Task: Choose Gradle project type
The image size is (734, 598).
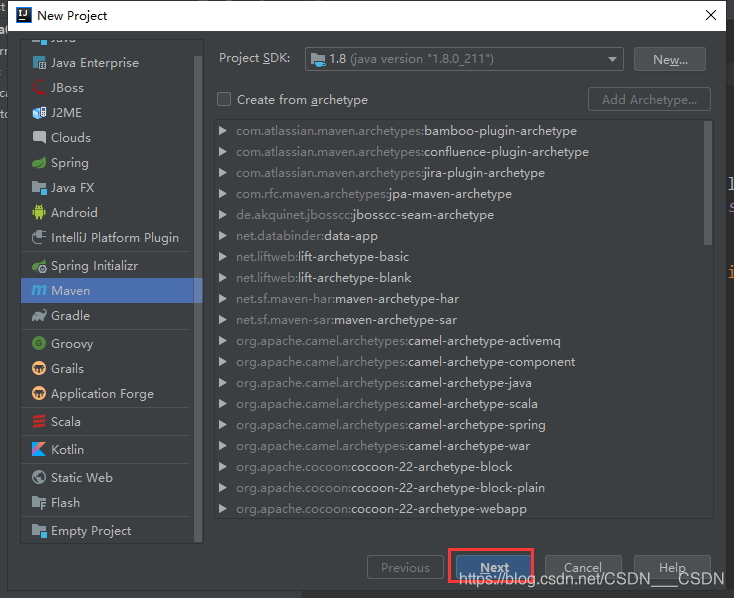Action: (108, 316)
